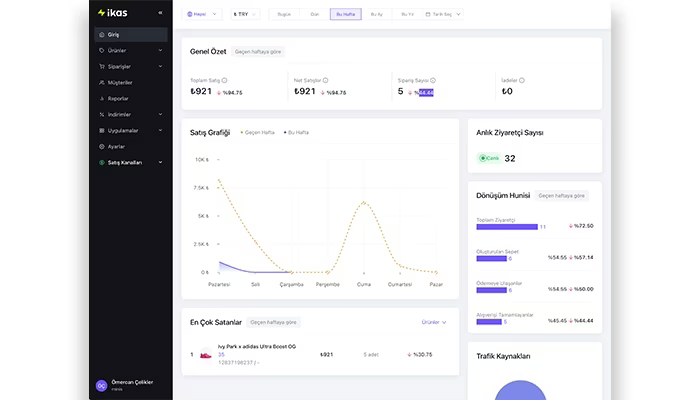
Task: Click the Ömercan Çelikler user avatar
Action: click(101, 385)
